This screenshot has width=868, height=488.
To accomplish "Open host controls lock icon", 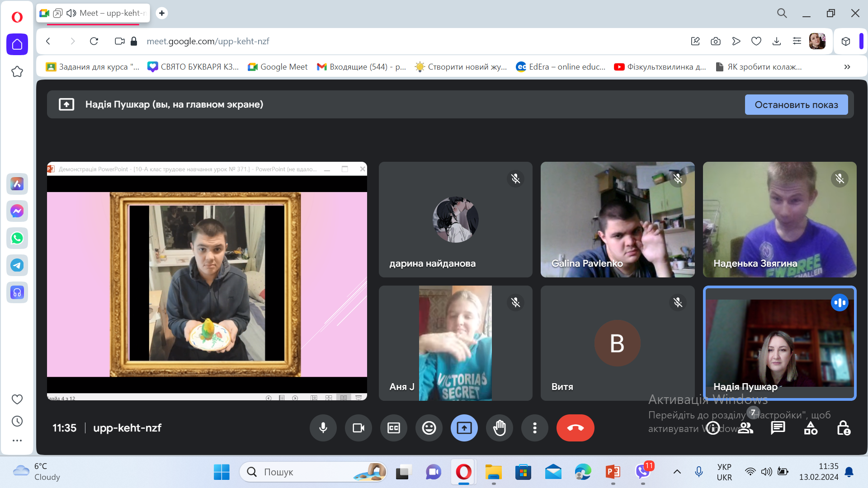I will click(844, 428).
